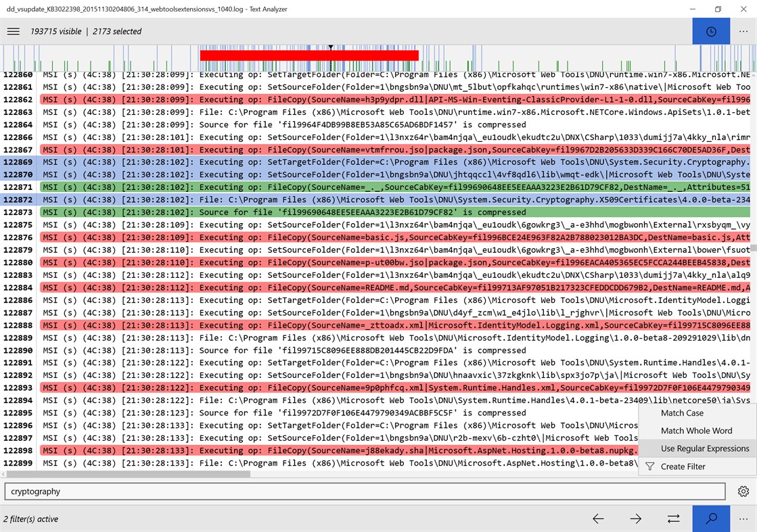Screen dimensions: 757x532
Task: Click the scroll-left arrow of the horizontal scrollbar
Action: pyautogui.click(x=3, y=474)
